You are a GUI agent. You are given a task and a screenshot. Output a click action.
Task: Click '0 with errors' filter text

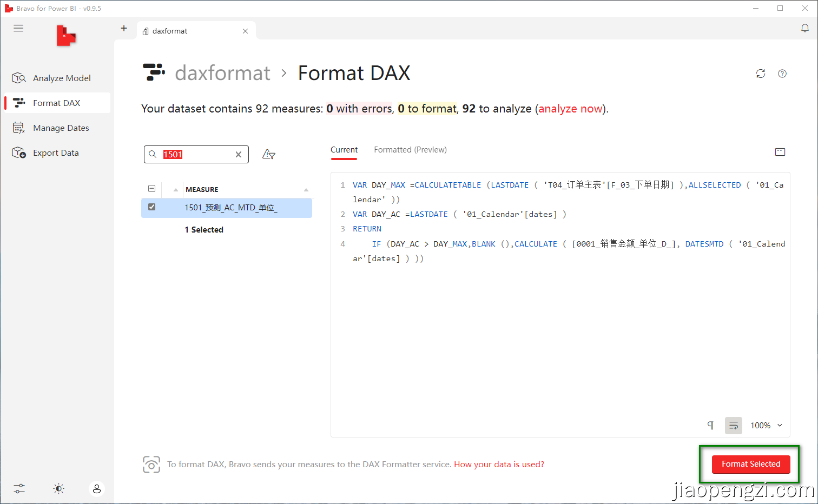click(359, 109)
